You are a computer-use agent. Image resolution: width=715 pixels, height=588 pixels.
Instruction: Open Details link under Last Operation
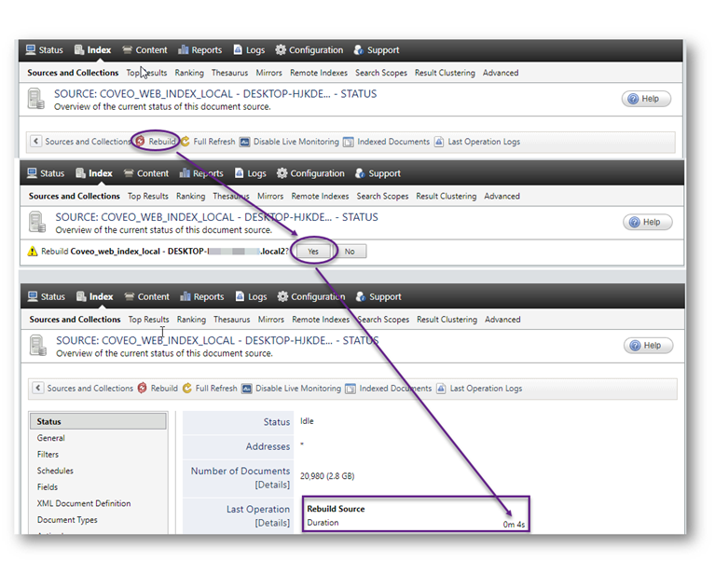click(x=272, y=523)
